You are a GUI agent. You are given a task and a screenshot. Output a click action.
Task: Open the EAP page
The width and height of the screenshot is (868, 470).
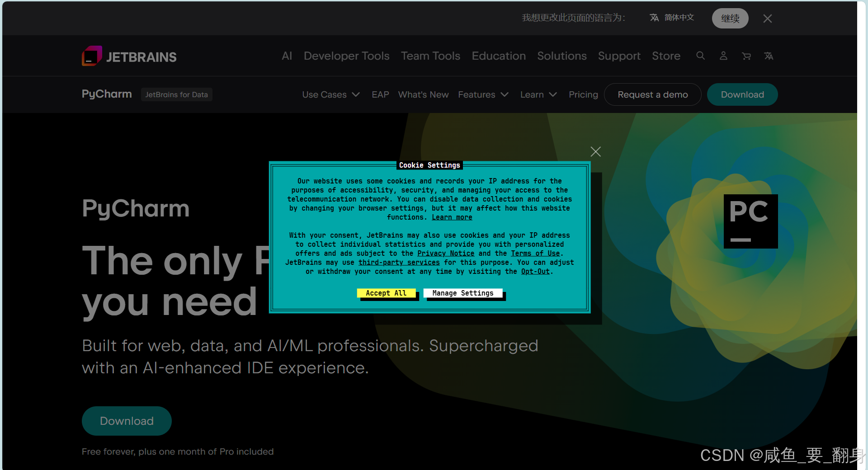click(x=380, y=94)
